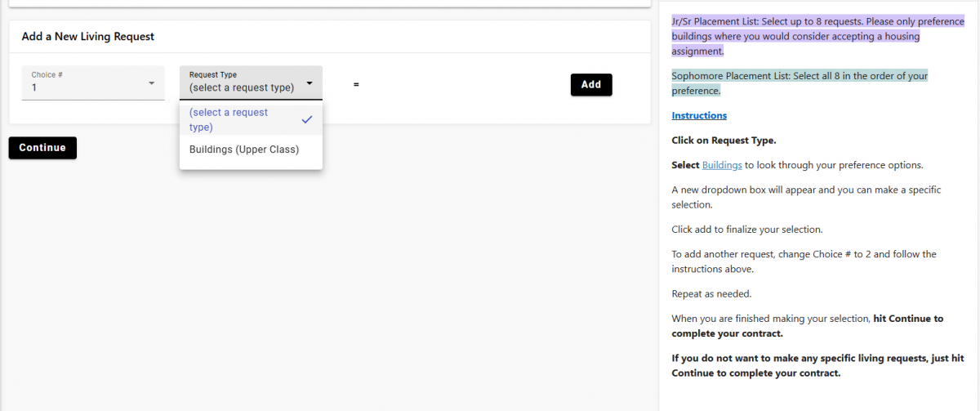Viewport: 980px width, 411px height.
Task: Follow the Buildings link in the instructions
Action: pos(722,165)
